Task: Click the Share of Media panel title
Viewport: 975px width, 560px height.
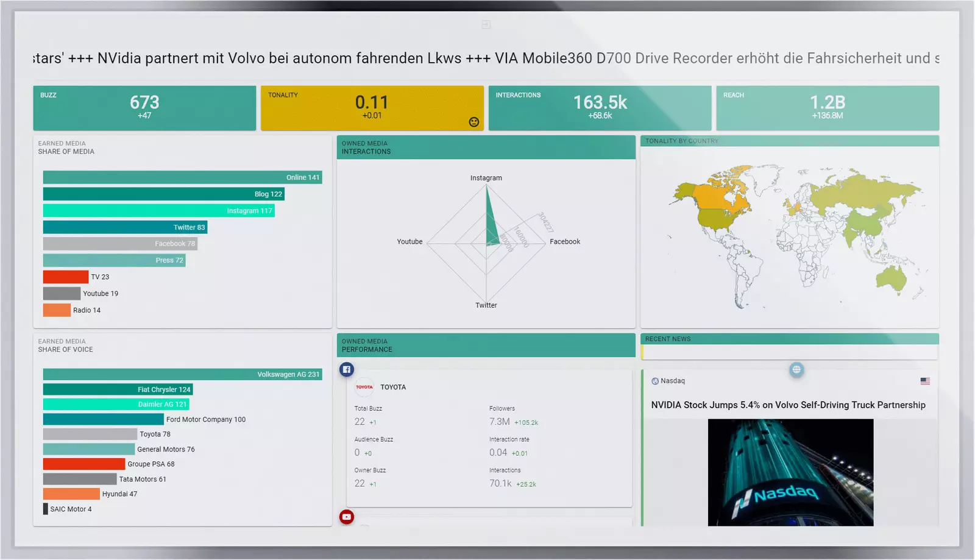Action: [x=66, y=152]
